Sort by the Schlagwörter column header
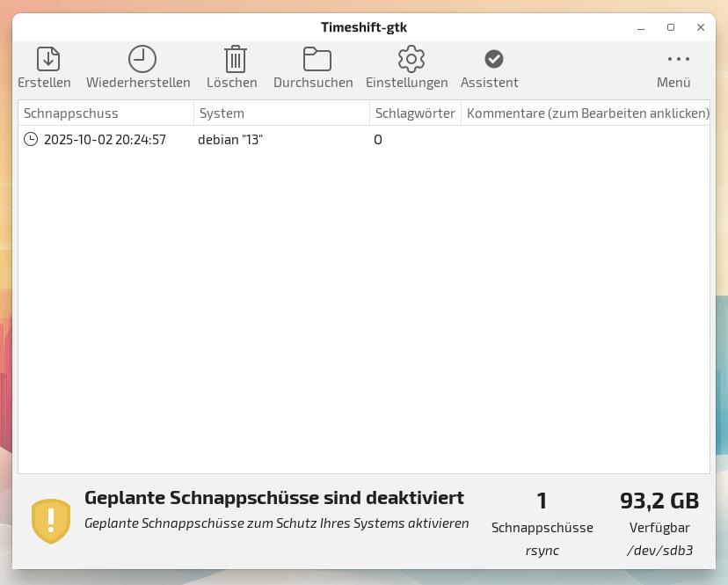The image size is (728, 585). point(415,113)
